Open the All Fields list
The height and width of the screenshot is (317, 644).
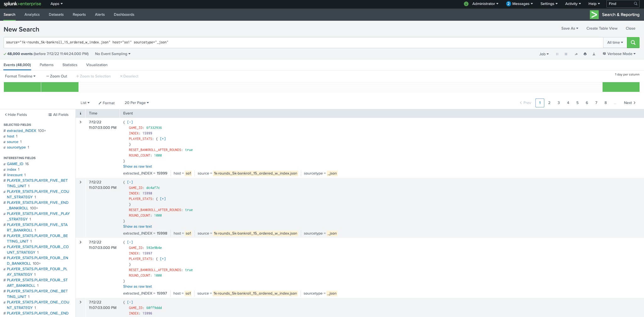[58, 115]
